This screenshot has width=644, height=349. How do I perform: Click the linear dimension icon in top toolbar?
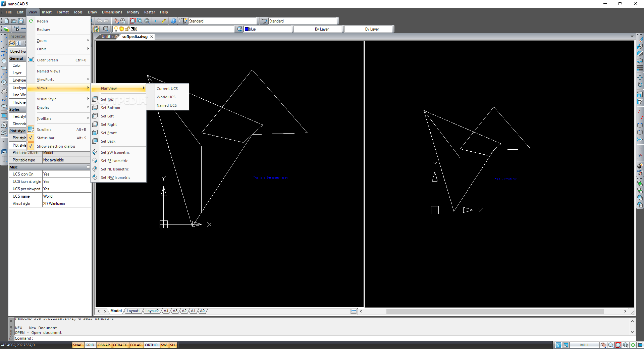(x=157, y=21)
